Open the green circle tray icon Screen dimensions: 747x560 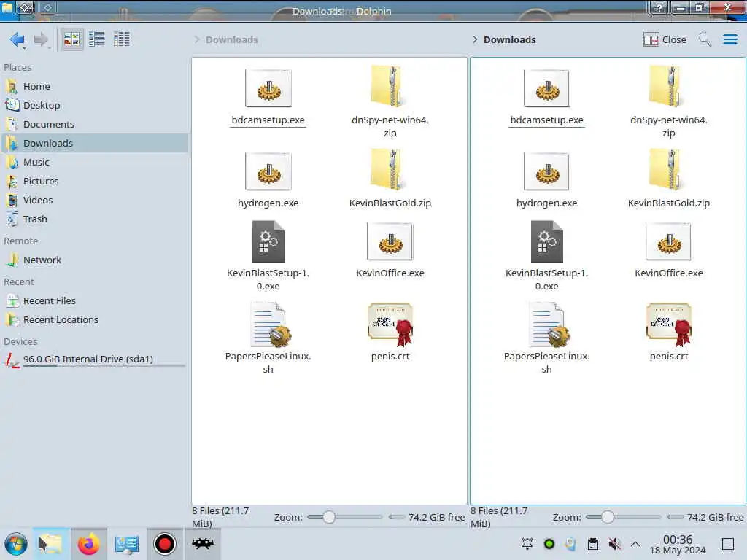[549, 544]
